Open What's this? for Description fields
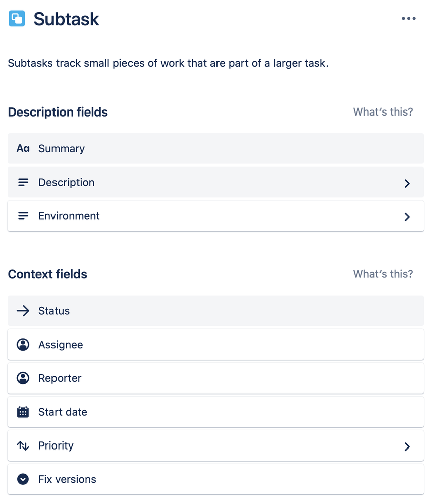Image resolution: width=434 pixels, height=504 pixels. click(383, 112)
